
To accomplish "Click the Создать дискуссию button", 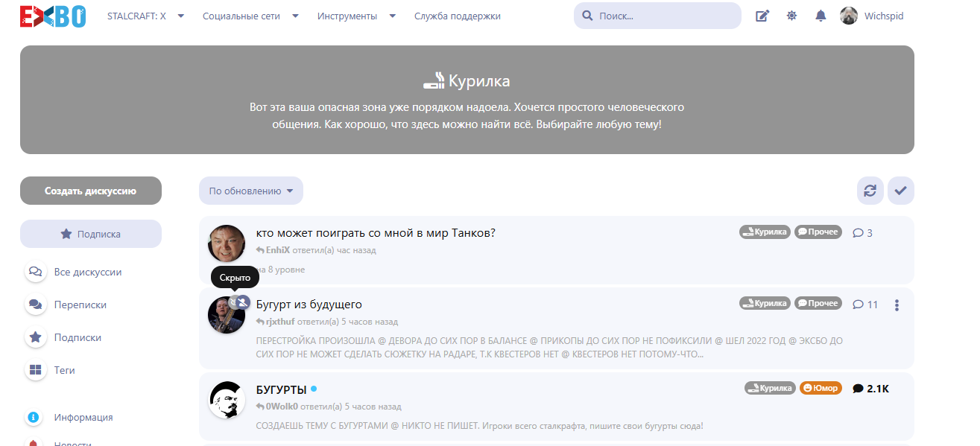I will pos(90,191).
